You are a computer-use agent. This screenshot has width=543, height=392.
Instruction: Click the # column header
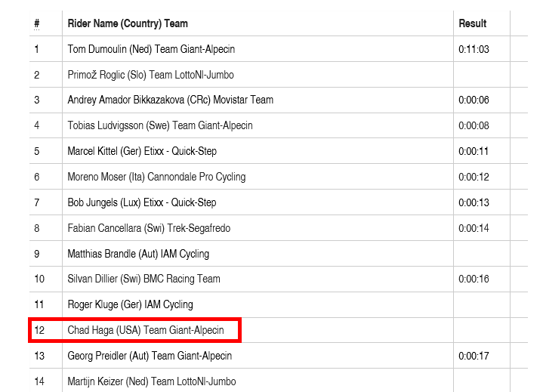coord(36,23)
